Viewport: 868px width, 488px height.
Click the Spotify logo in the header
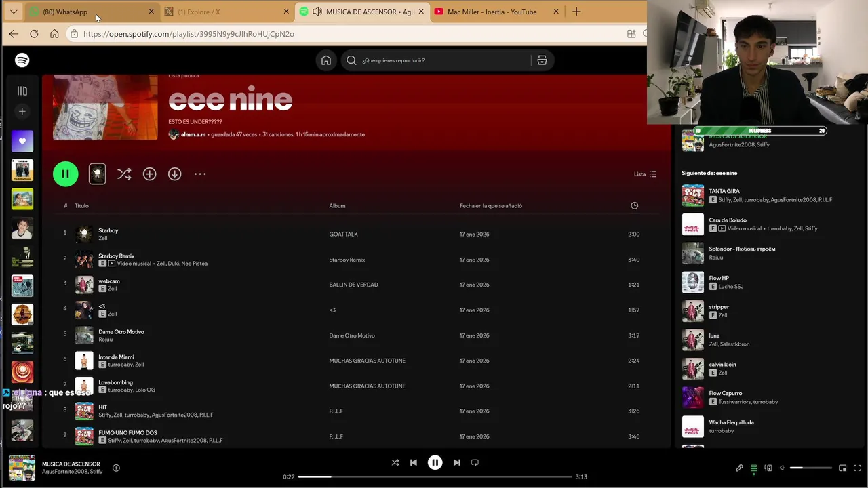(22, 60)
